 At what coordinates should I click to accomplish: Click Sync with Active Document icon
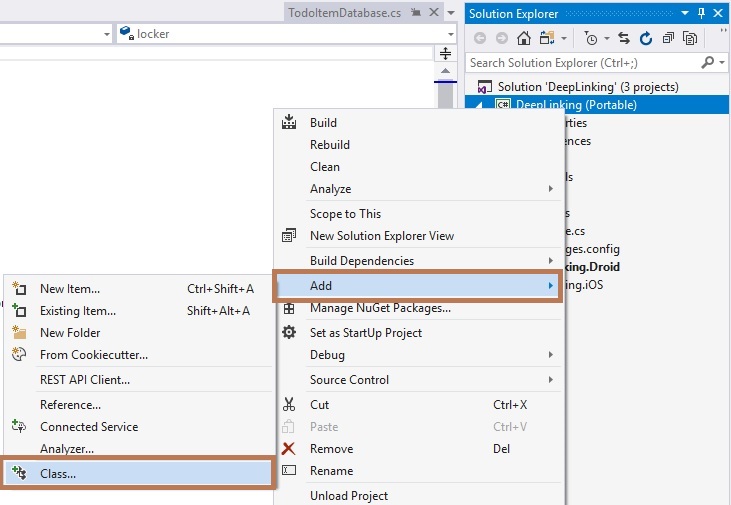click(624, 38)
